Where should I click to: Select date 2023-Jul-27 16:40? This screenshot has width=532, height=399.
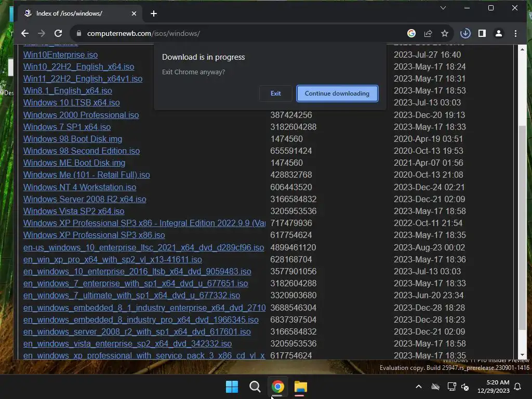[427, 55]
